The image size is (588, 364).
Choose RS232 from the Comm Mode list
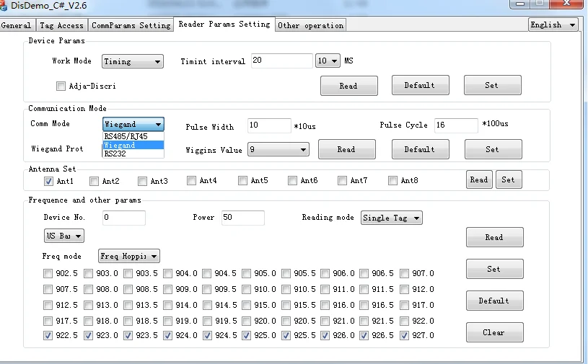(133, 154)
